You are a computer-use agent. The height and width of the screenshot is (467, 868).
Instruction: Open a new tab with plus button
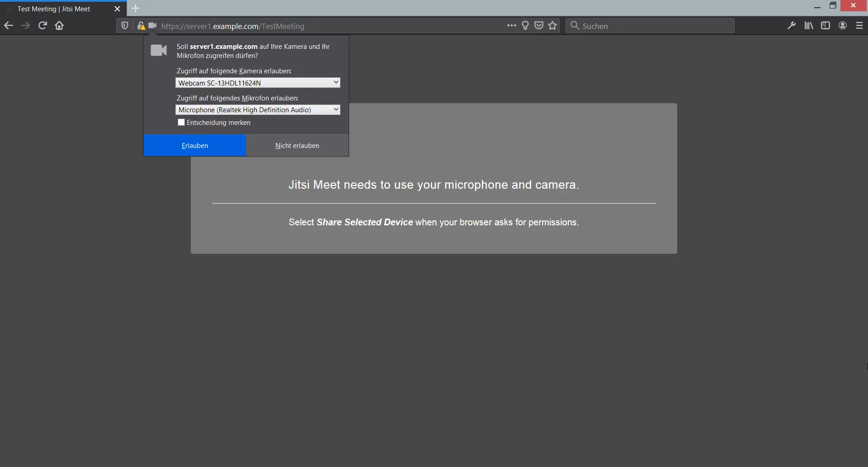click(136, 8)
